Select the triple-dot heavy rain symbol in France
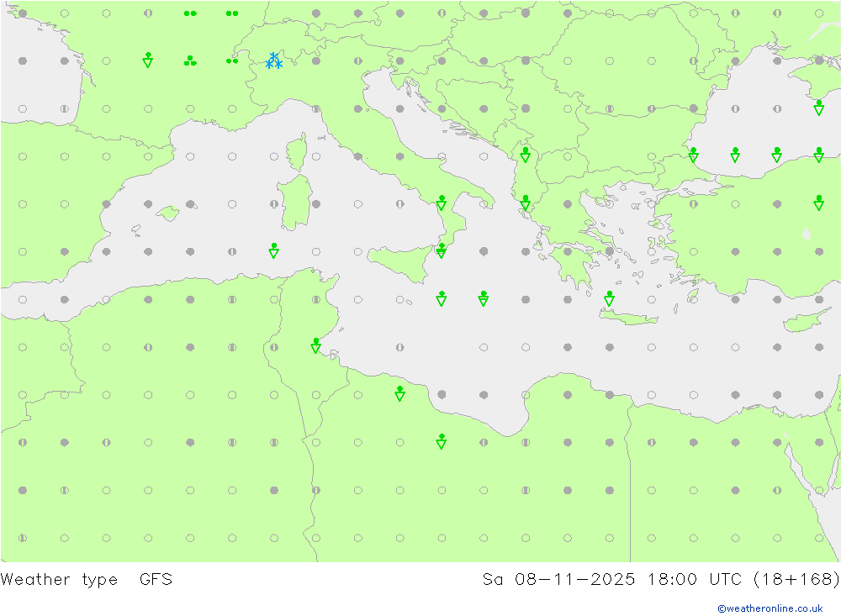This screenshot has width=841, height=616. 190,61
